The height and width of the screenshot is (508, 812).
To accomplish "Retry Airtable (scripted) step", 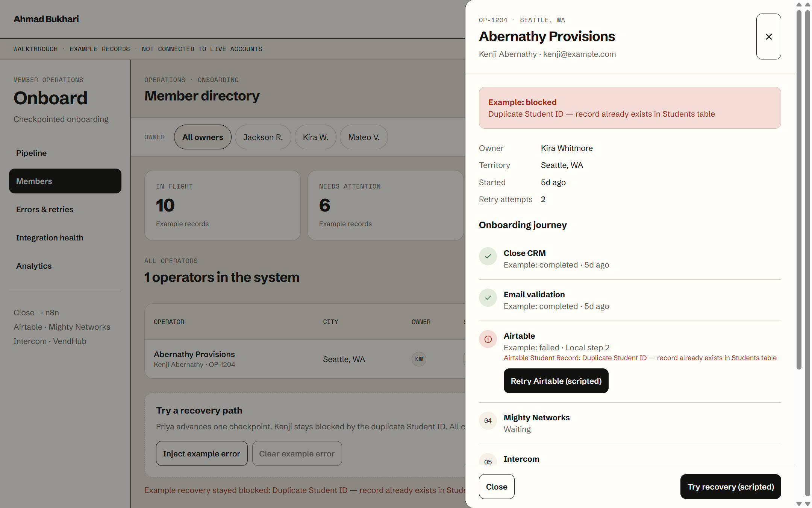I will coord(556,381).
